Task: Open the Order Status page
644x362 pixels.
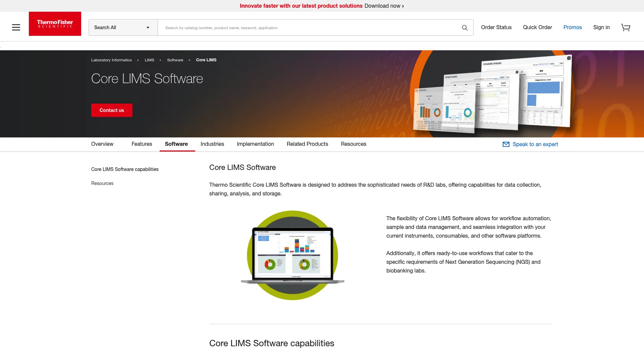Action: coord(496,27)
